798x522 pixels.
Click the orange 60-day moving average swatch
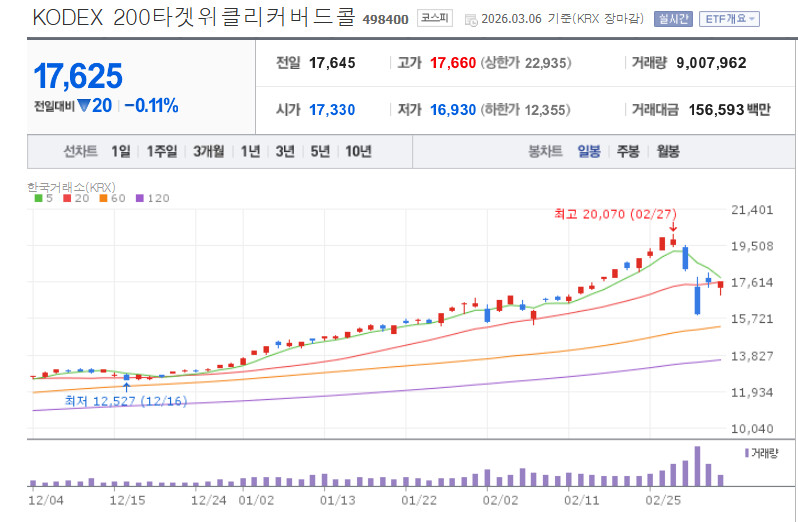[x=101, y=199]
